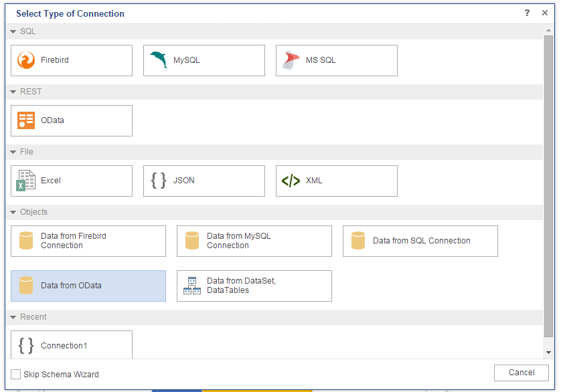Screen dimensions: 561x392
Task: Click the Connection1 curly braces icon
Action: pyautogui.click(x=26, y=345)
